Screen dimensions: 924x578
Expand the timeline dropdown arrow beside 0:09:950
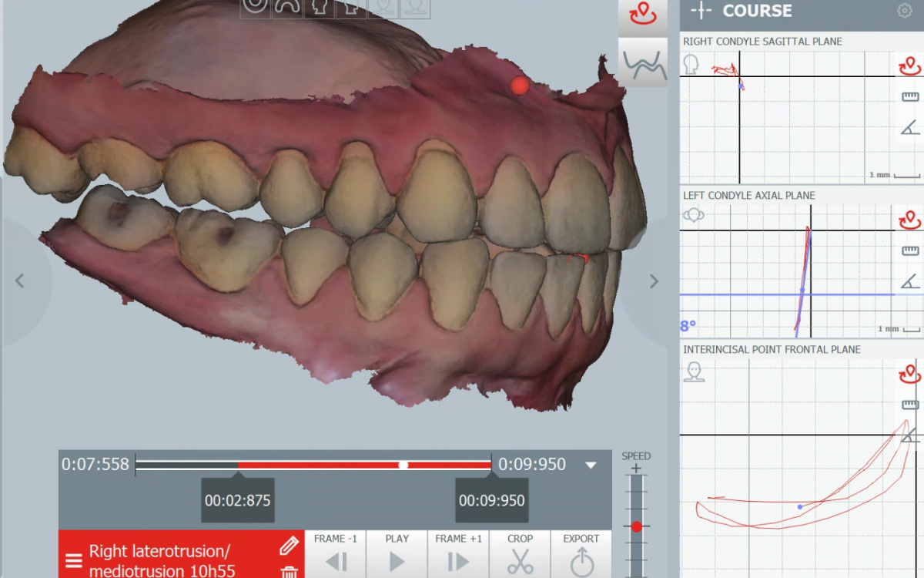(591, 465)
